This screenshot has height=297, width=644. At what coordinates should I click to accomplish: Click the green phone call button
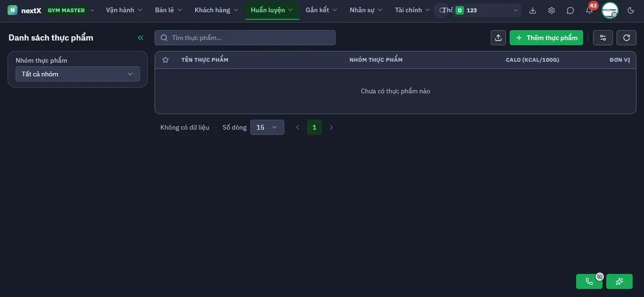tap(589, 281)
